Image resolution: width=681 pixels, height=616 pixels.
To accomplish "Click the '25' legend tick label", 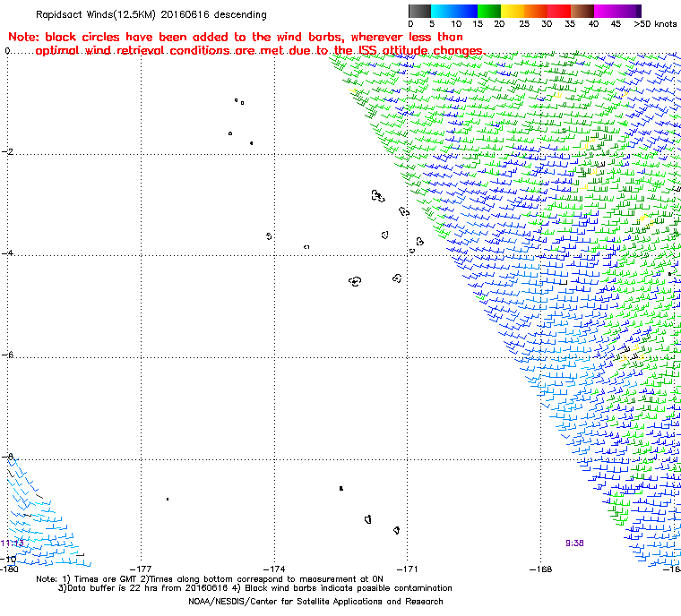I will tap(524, 24).
